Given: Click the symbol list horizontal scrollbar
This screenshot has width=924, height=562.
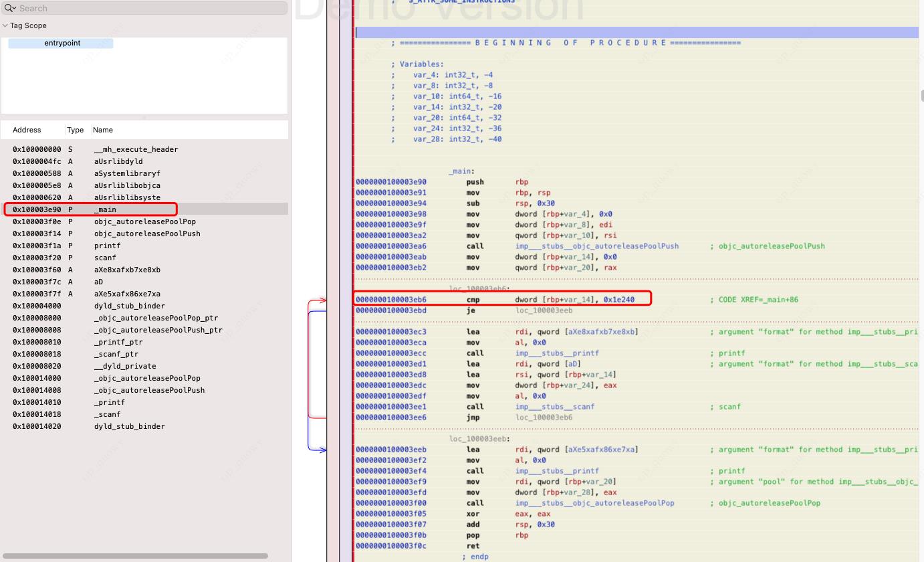Looking at the screenshot, I should point(136,555).
